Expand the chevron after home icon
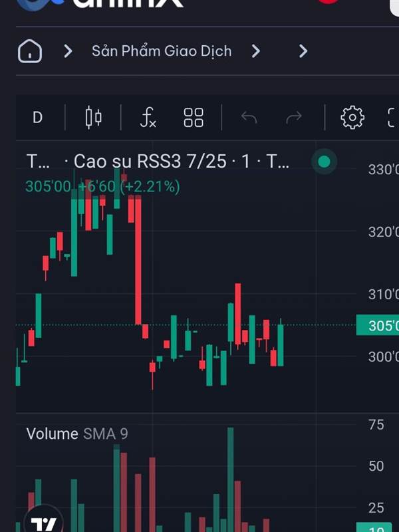399x532 pixels. tap(68, 52)
